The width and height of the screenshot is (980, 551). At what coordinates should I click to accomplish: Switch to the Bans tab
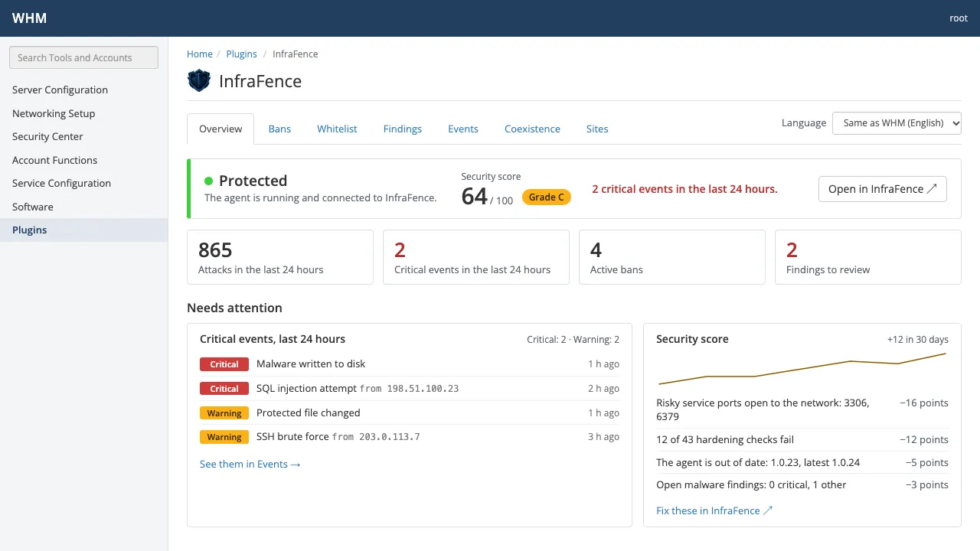click(x=279, y=129)
